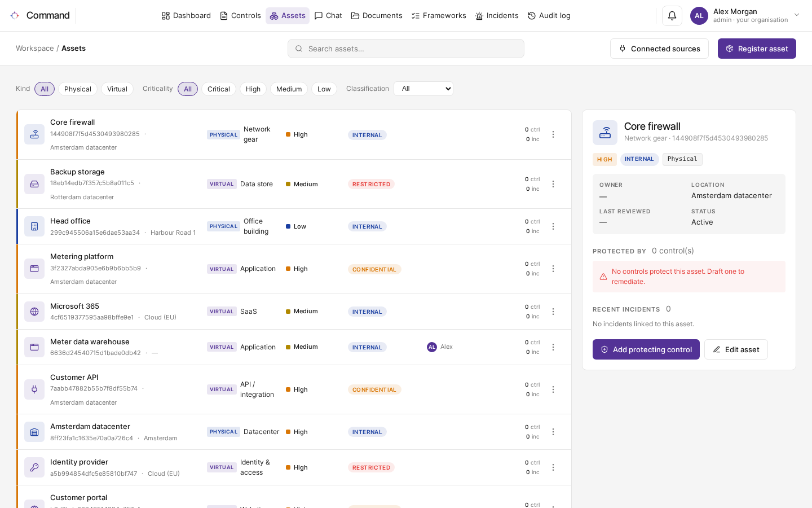Open the Documents tab
Screen dimensions: 812x508
tap(377, 16)
